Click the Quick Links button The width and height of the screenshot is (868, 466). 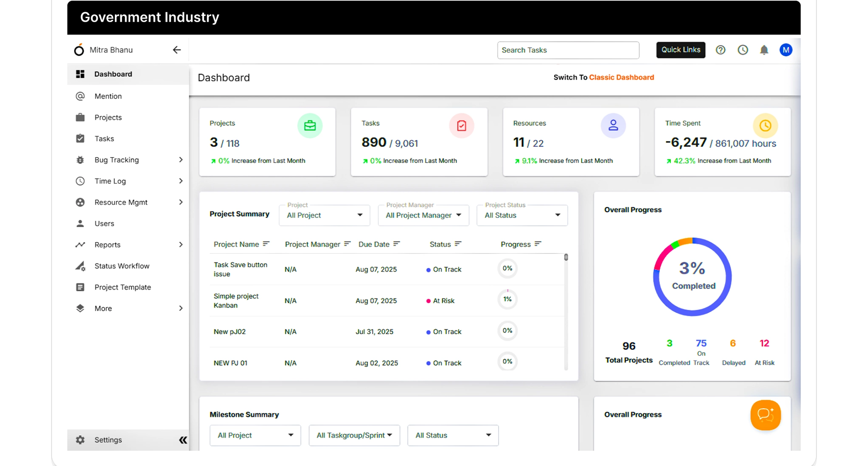[x=680, y=50]
